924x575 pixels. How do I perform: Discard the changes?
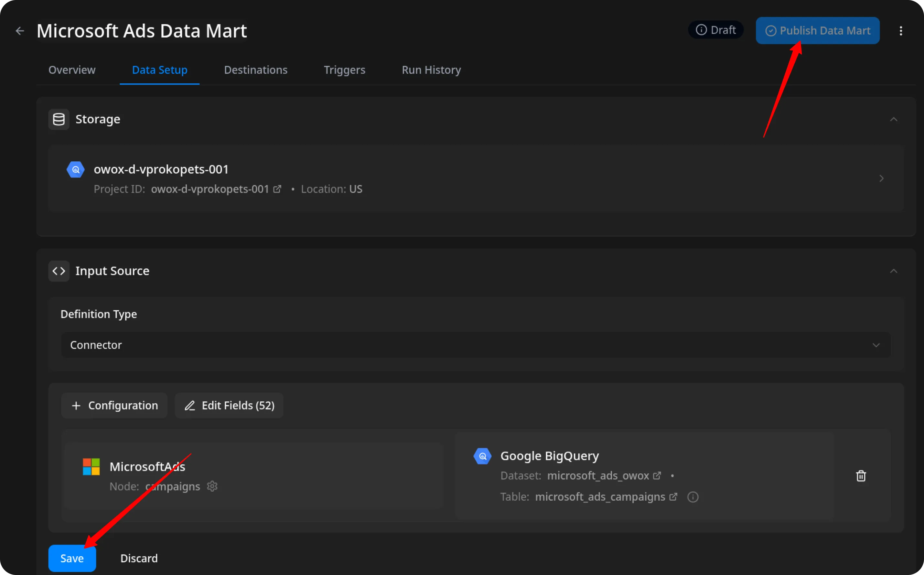tap(139, 558)
